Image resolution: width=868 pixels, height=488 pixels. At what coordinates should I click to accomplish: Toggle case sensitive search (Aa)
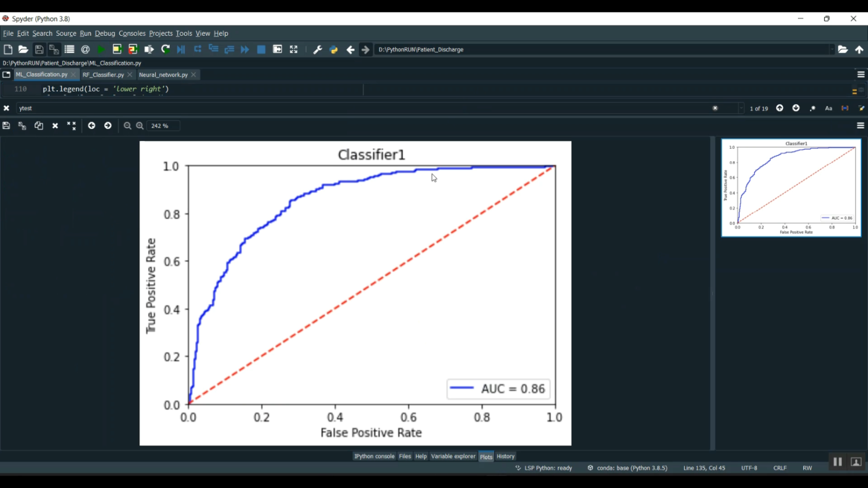click(x=829, y=108)
